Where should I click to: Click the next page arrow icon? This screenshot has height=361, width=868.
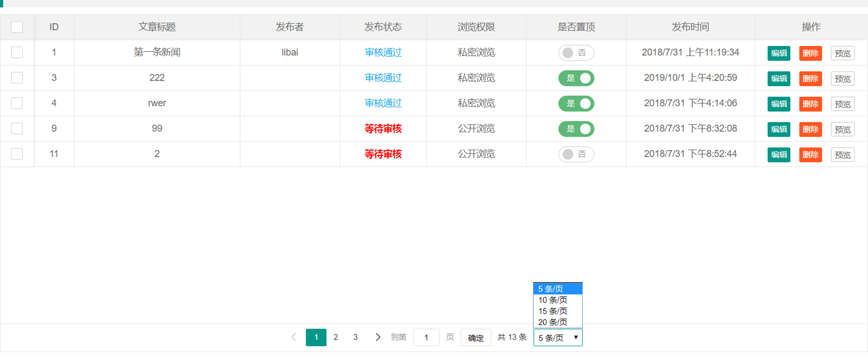[378, 337]
